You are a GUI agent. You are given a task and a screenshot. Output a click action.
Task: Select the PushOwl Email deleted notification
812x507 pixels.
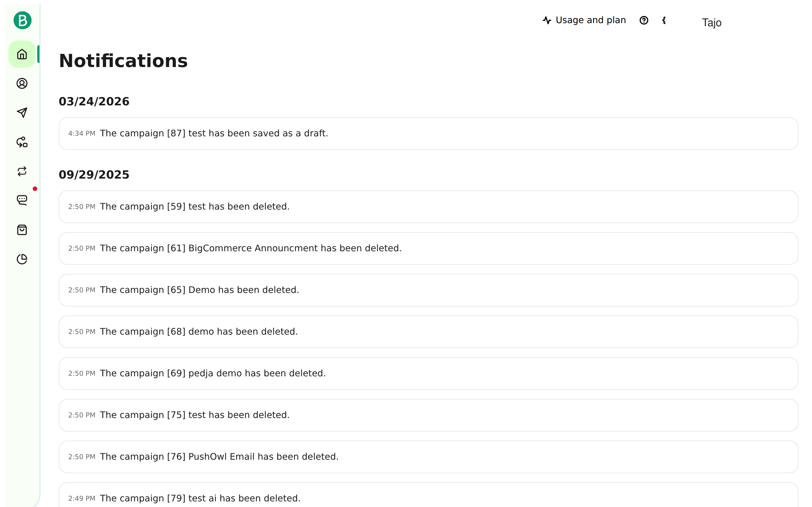tap(428, 457)
